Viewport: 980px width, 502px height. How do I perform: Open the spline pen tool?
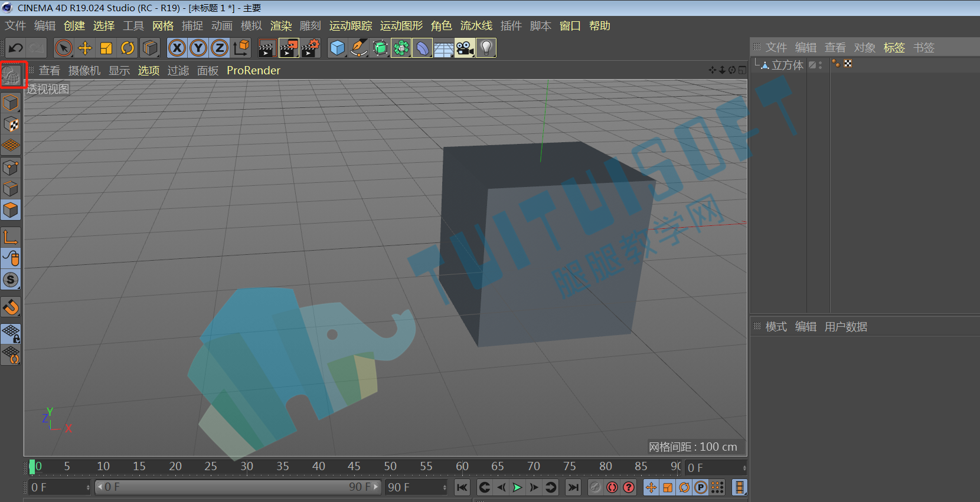(359, 48)
